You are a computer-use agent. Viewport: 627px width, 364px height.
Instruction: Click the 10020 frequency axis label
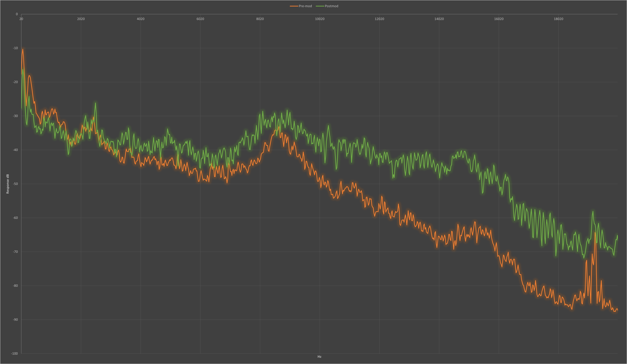point(320,19)
